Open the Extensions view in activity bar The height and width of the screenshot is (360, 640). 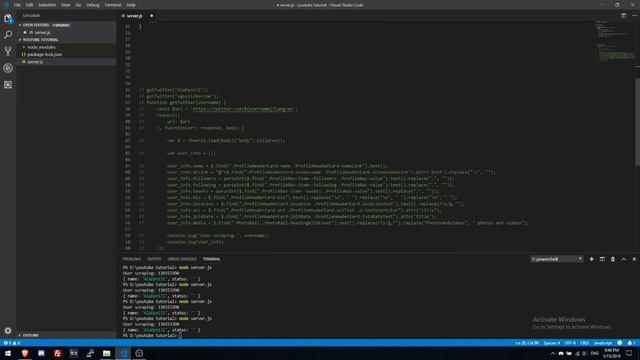coord(8,84)
